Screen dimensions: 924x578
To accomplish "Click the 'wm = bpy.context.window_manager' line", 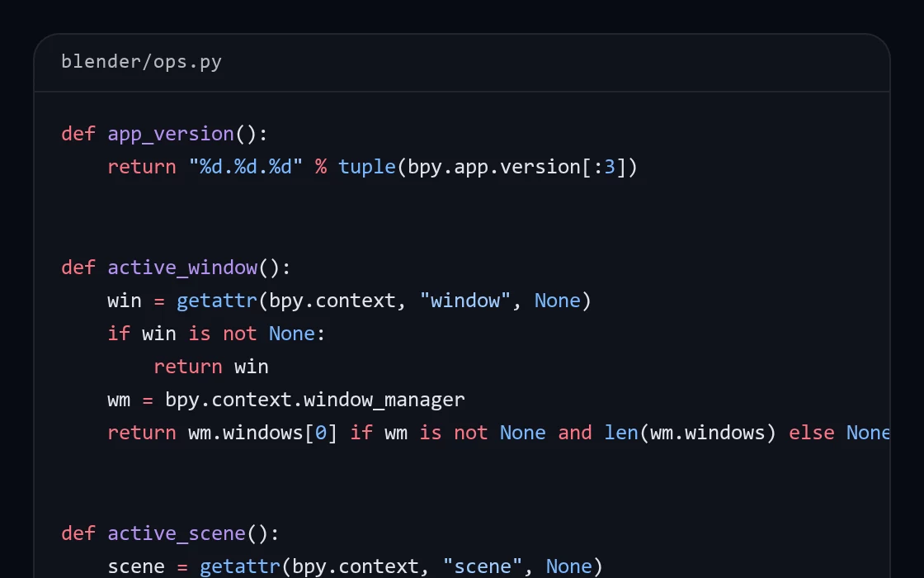I will coord(286,400).
